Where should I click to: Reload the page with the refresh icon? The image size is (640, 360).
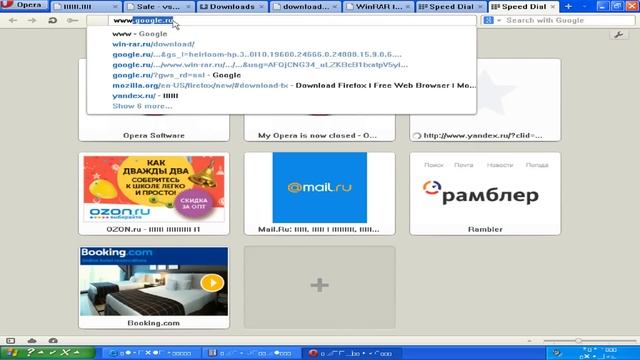[52, 20]
